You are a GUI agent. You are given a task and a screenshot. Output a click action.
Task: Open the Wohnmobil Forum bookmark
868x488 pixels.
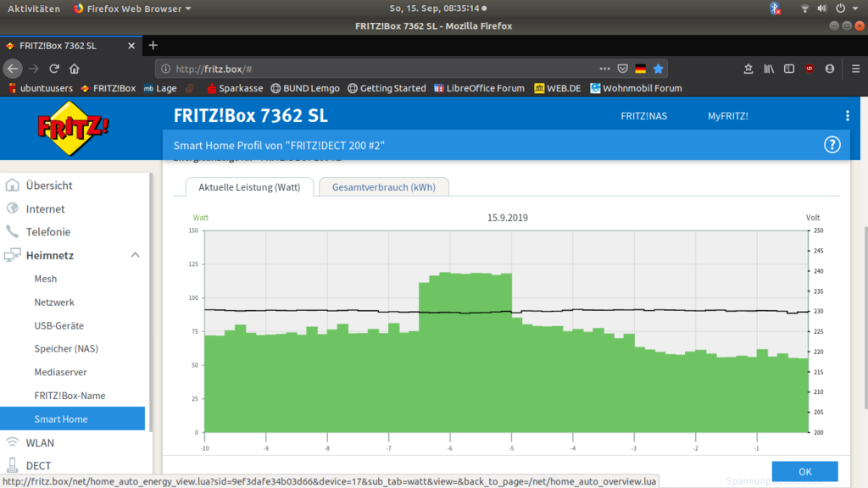point(636,88)
